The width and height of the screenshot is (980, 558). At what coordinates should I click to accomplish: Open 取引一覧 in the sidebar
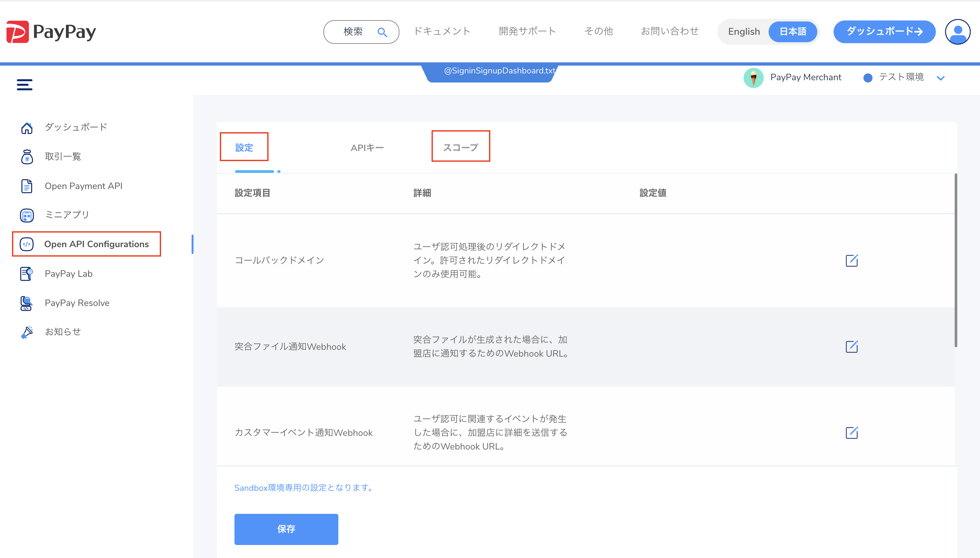tap(63, 156)
